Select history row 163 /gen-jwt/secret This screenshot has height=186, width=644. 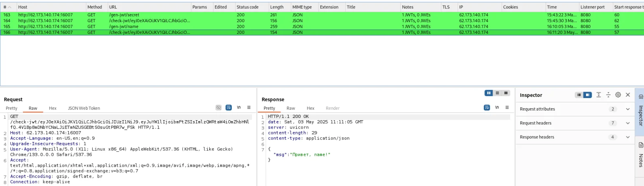tap(322, 15)
